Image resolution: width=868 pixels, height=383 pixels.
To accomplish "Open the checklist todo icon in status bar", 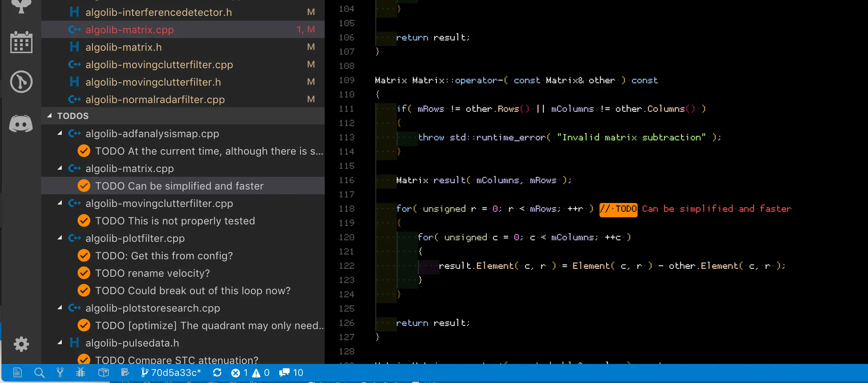I will (125, 373).
